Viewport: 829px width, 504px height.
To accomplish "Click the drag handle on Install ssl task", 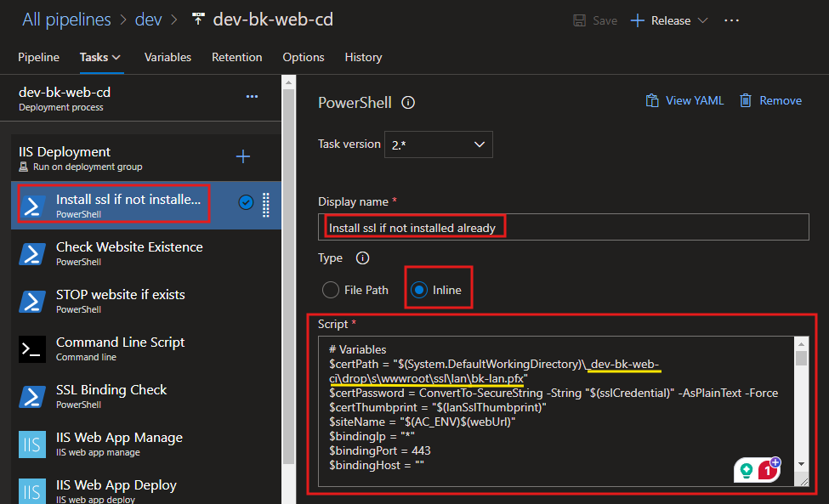I will coord(266,205).
